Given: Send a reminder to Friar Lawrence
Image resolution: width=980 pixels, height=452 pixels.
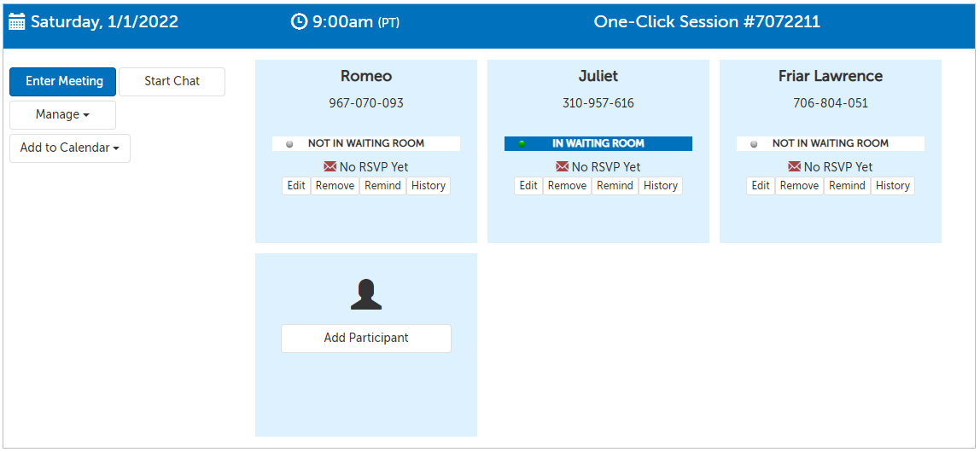Looking at the screenshot, I should pos(847,186).
